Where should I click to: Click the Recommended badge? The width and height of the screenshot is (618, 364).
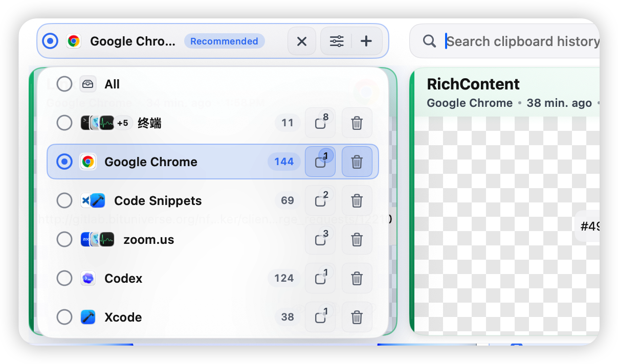point(224,41)
